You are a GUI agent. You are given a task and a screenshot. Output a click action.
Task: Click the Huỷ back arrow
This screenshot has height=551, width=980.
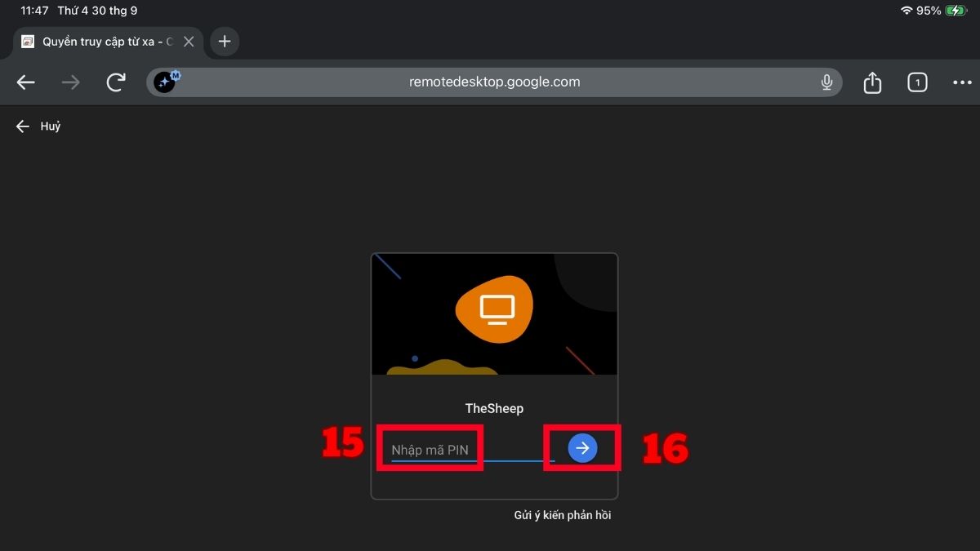23,127
